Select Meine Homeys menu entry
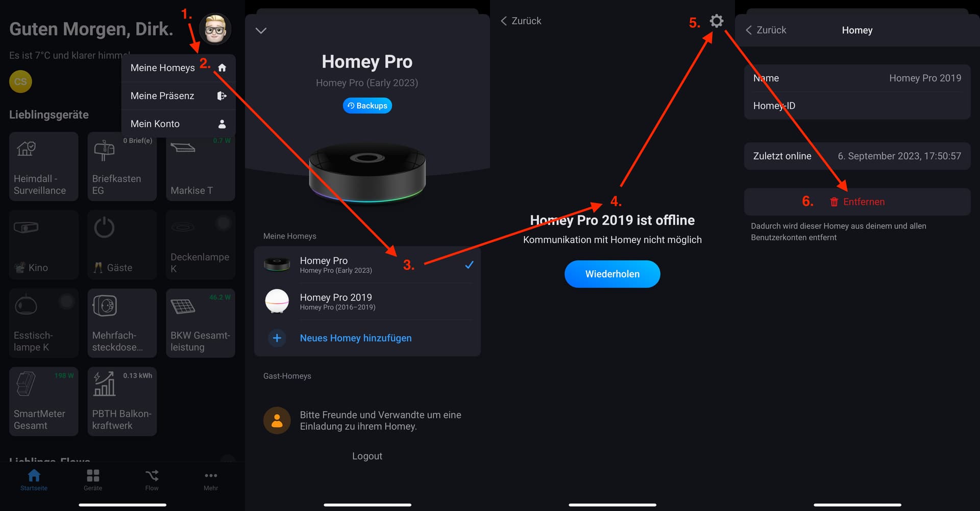This screenshot has width=980, height=511. click(x=179, y=68)
